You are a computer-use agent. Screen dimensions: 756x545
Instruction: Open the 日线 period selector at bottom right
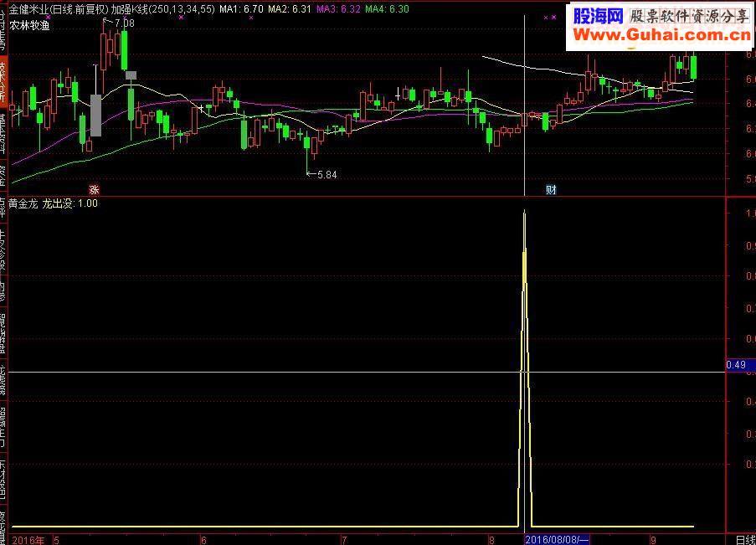pos(745,540)
